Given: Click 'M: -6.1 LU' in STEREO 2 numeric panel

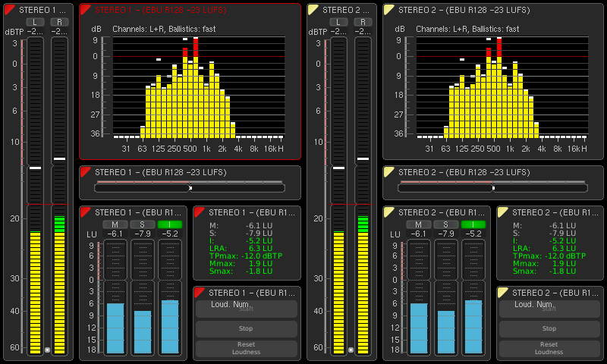Looking at the screenshot, I should 544,225.
